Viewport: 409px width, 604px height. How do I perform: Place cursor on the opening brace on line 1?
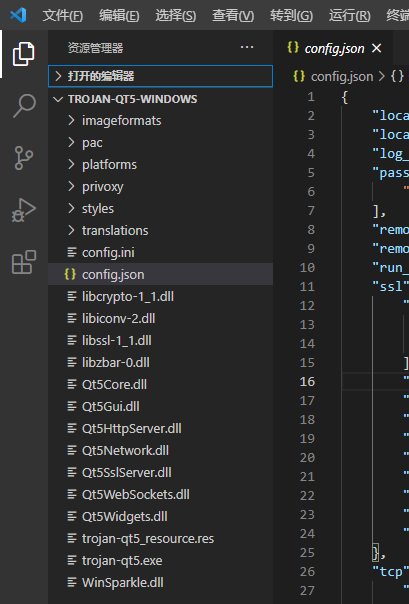click(345, 97)
